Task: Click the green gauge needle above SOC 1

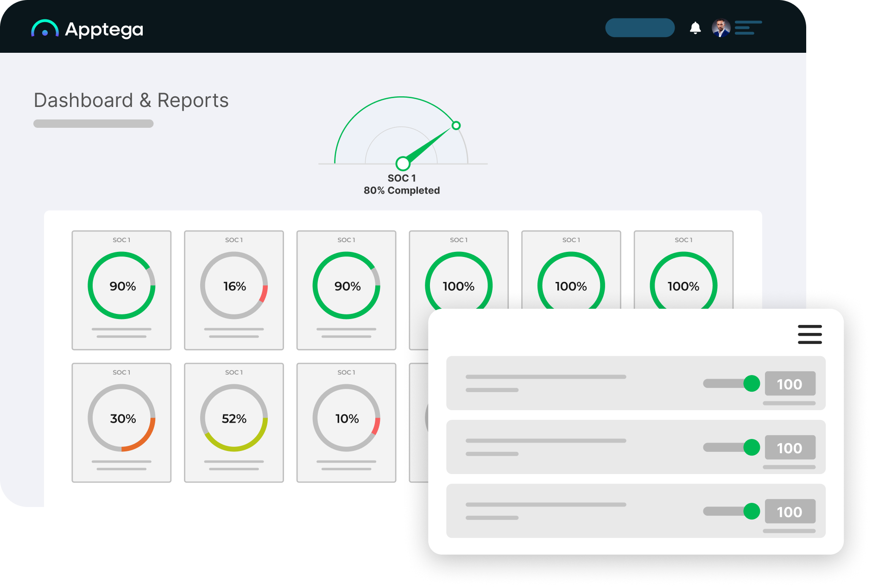Action: coord(429,144)
